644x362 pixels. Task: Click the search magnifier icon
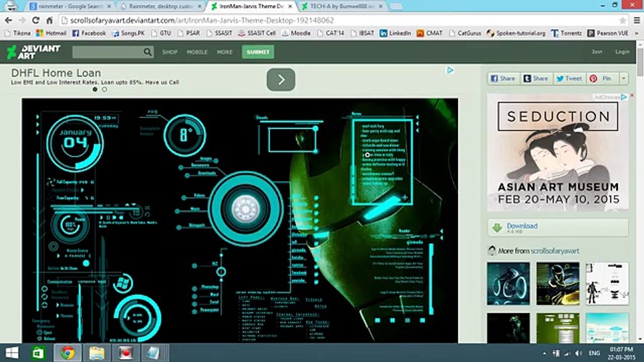point(147,52)
